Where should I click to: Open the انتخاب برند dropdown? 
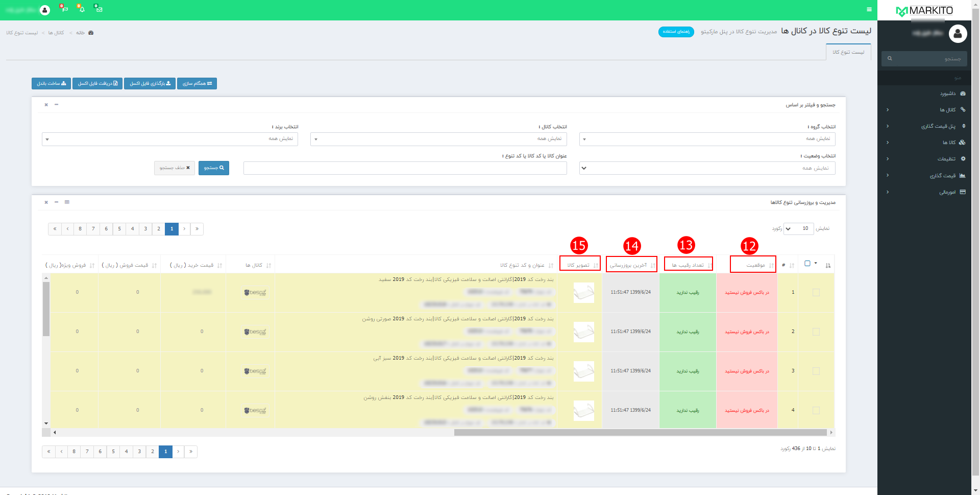point(170,139)
